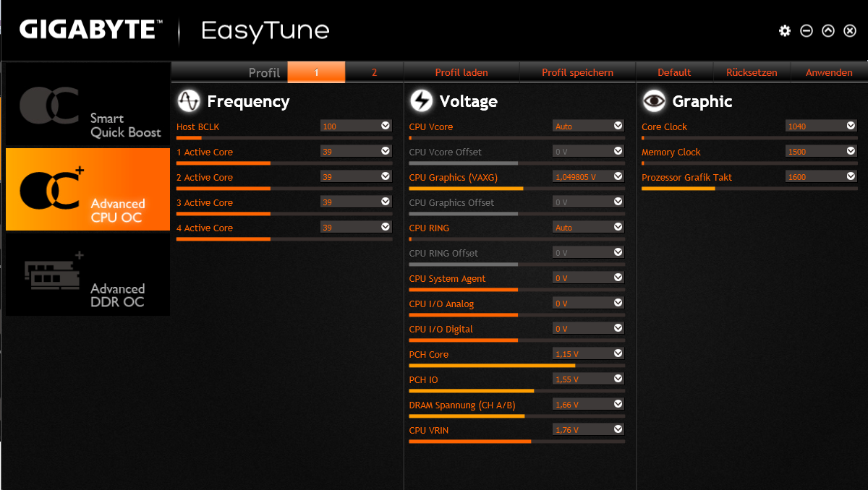Click the DRAM Spannung slider bar
The height and width of the screenshot is (490, 868).
516,416
